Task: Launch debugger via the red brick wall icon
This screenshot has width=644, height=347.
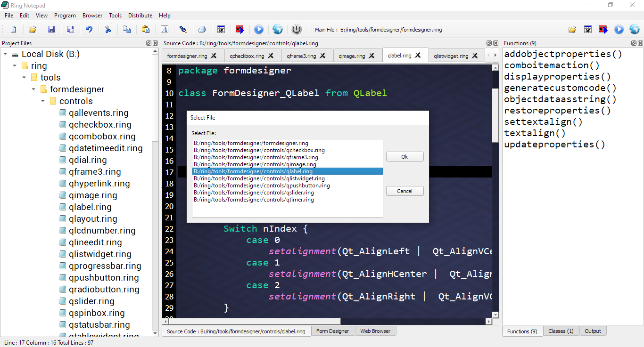Action: [239, 29]
